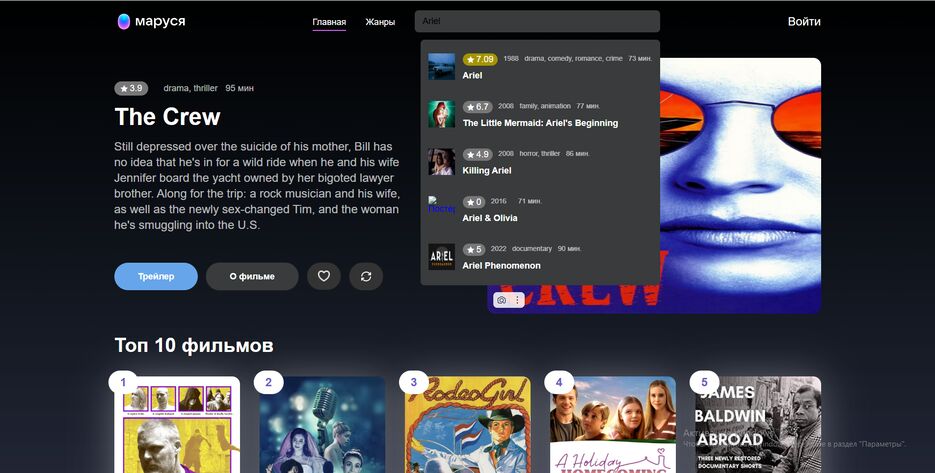Select Ariel & Olivia search result
Screen dimensions: 935x473
pos(540,209)
